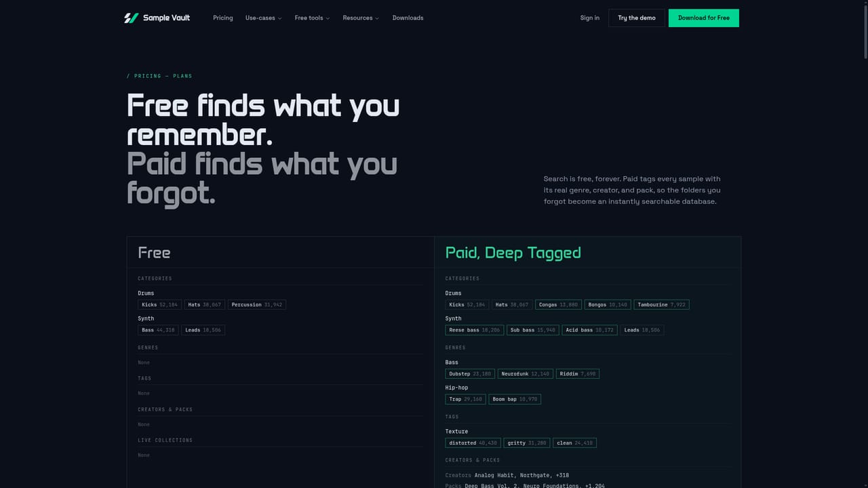
Task: Click the clean texture tag
Action: [575, 443]
